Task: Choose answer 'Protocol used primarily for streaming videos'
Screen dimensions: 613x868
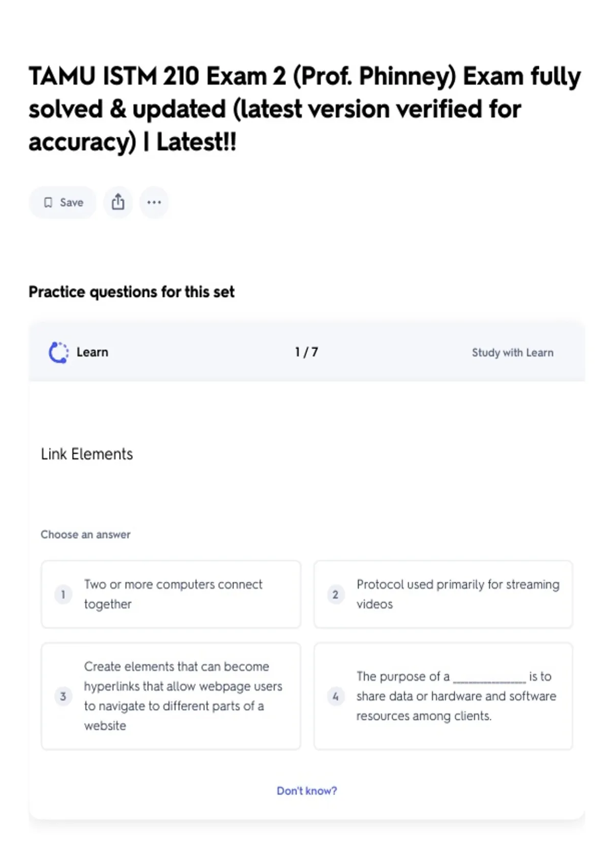Action: 443,594
